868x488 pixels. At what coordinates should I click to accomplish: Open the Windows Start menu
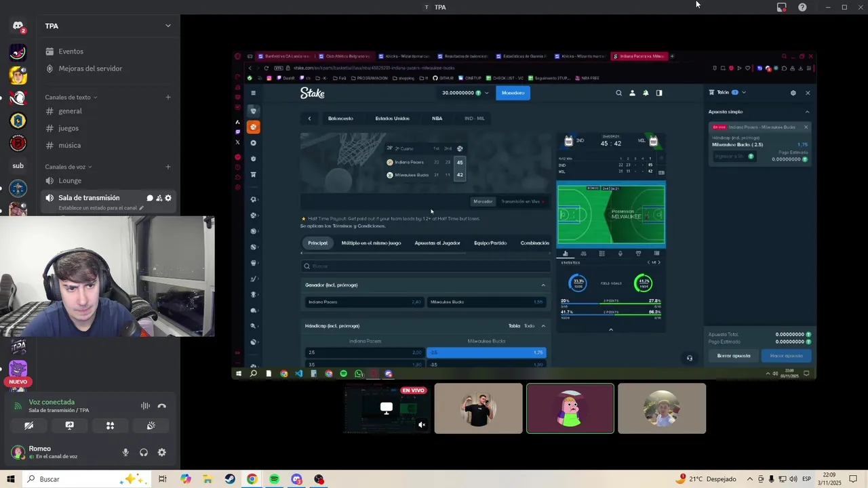(x=10, y=479)
